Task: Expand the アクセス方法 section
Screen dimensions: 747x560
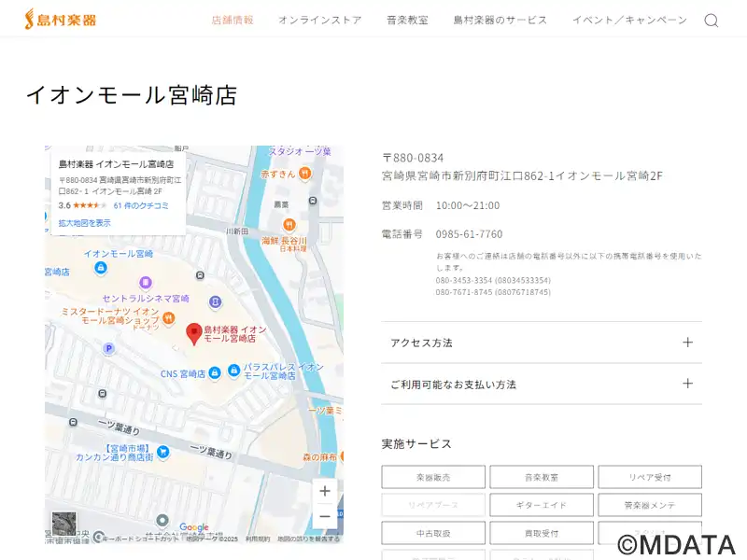Action: click(542, 343)
